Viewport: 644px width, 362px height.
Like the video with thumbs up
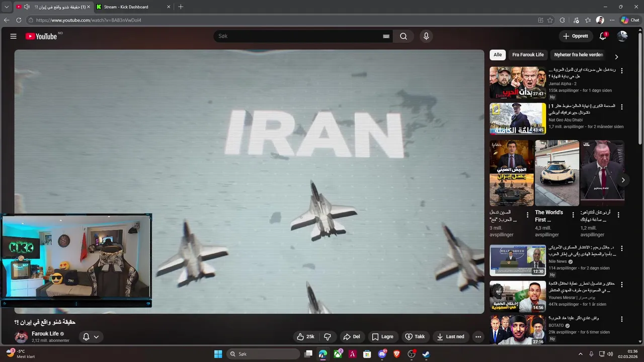305,337
